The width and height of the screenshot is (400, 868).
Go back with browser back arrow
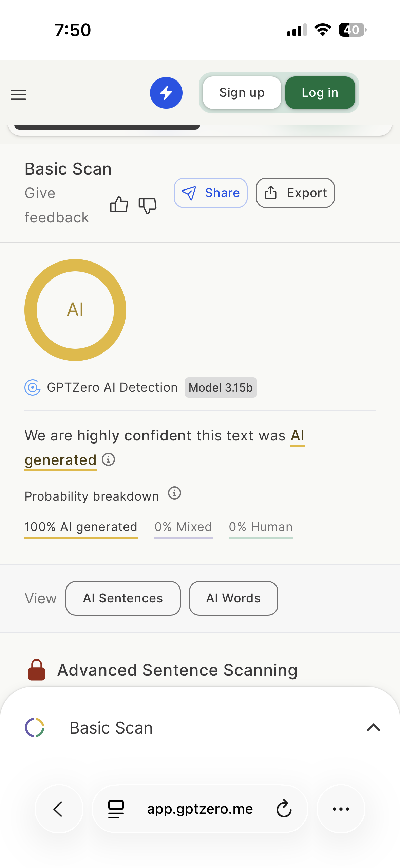click(59, 809)
